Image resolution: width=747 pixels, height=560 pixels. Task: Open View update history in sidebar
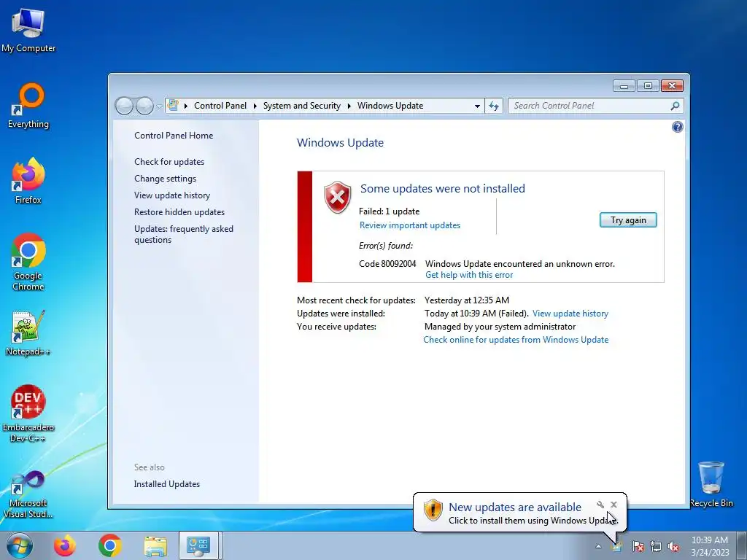(x=172, y=195)
